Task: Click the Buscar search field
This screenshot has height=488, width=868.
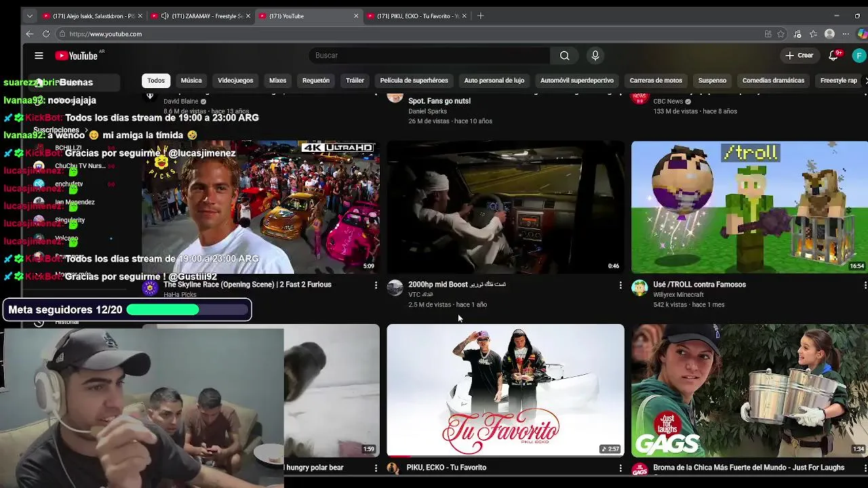Action: (429, 56)
